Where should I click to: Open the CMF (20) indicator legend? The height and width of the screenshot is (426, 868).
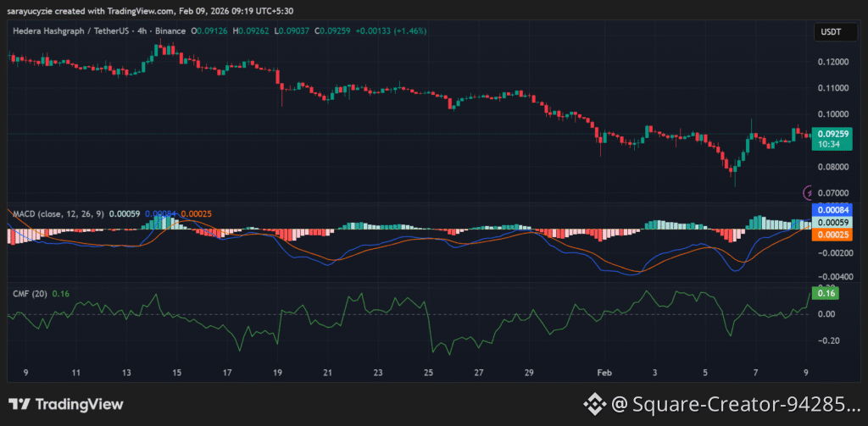[x=28, y=294]
